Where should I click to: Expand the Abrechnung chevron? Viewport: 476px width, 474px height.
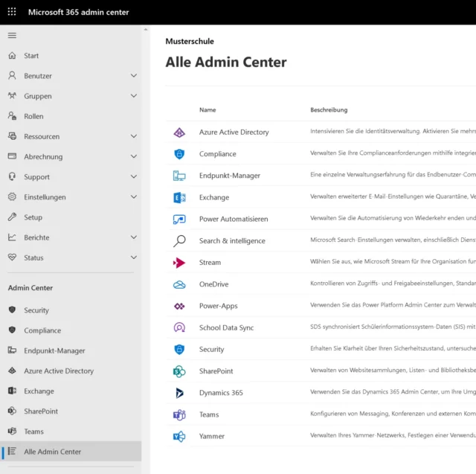(134, 157)
